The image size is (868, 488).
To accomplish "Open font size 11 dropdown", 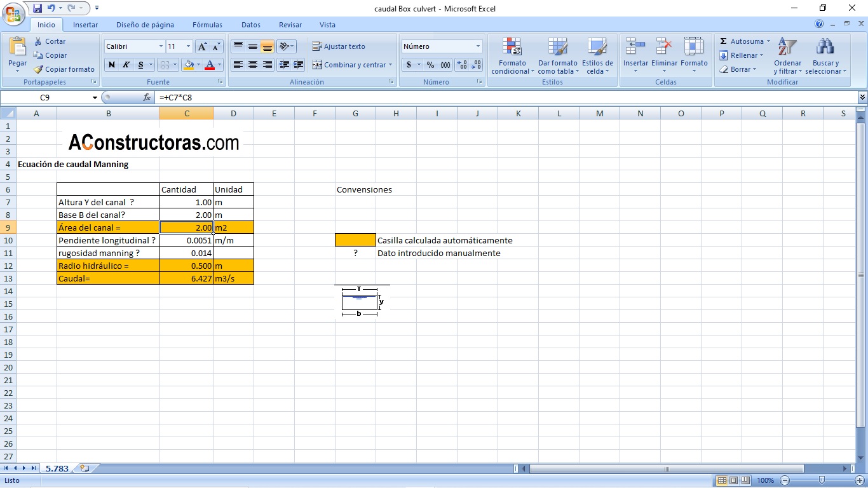I will pos(188,46).
